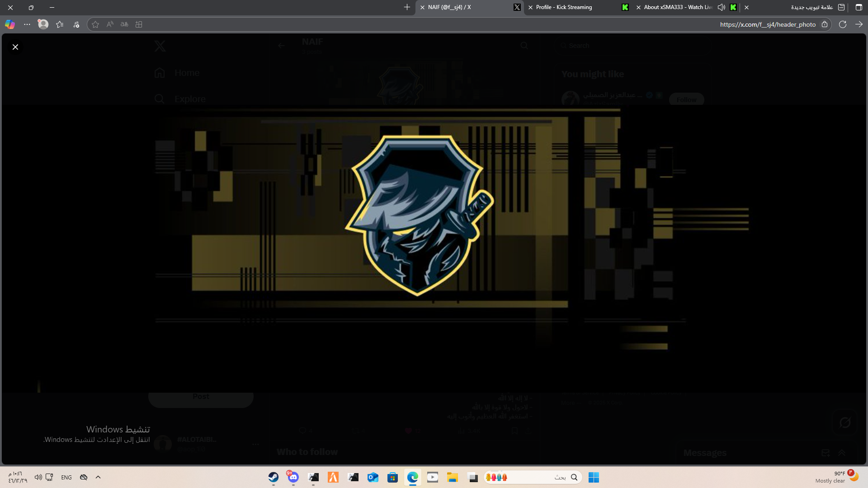Click the orange app icon in taskbar
868x488 pixels.
(x=333, y=477)
